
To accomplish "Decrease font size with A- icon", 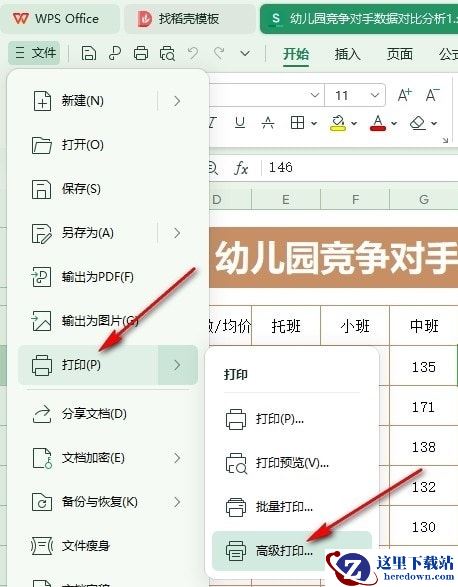I will (x=433, y=95).
